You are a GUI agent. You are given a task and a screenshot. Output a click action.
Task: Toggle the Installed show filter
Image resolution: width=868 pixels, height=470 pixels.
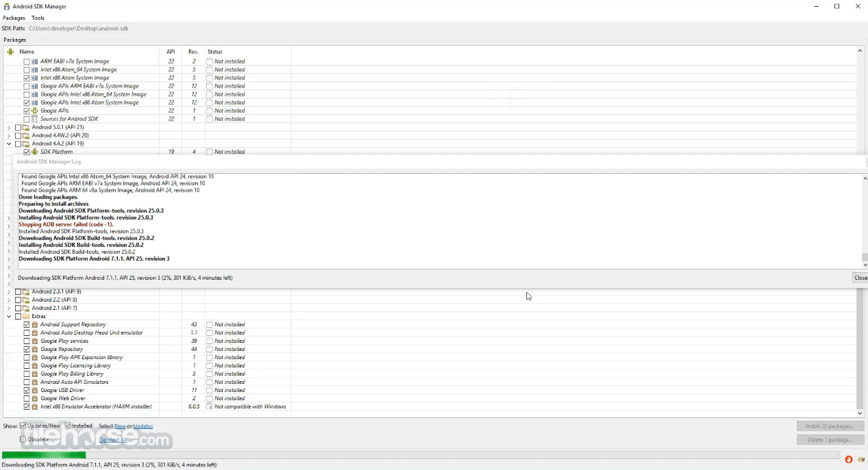[68, 426]
